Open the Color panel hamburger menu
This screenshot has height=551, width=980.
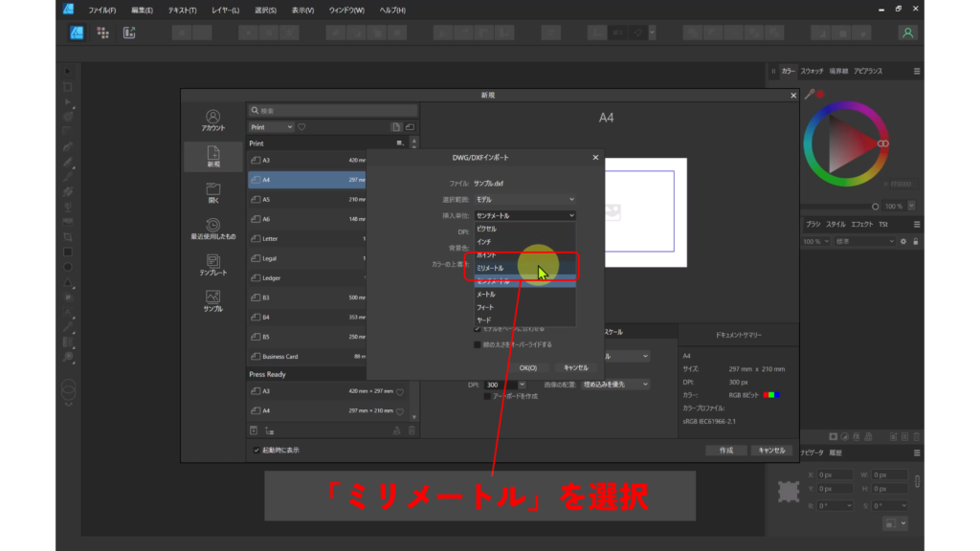tap(917, 71)
